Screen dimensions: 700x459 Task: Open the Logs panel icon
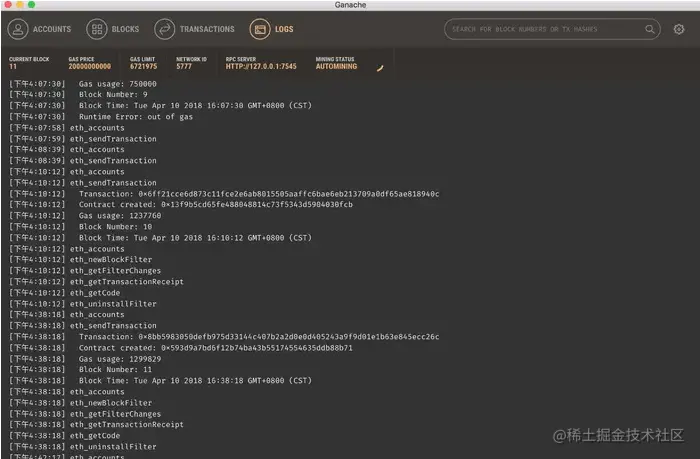[x=260, y=29]
